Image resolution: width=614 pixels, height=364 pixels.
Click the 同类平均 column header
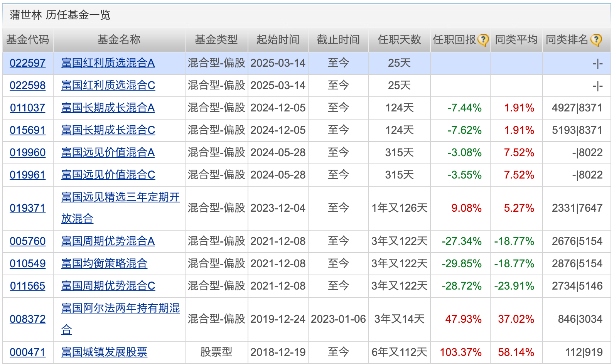click(516, 40)
